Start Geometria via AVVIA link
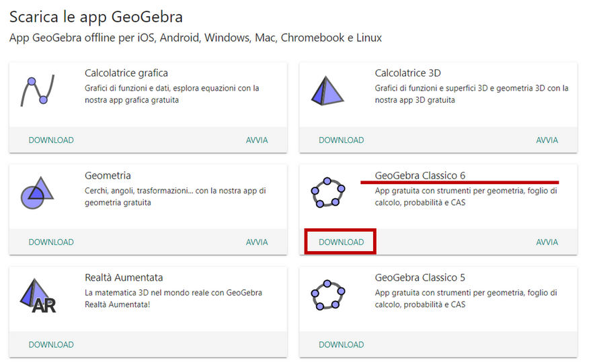The width and height of the screenshot is (589, 364). (x=257, y=242)
